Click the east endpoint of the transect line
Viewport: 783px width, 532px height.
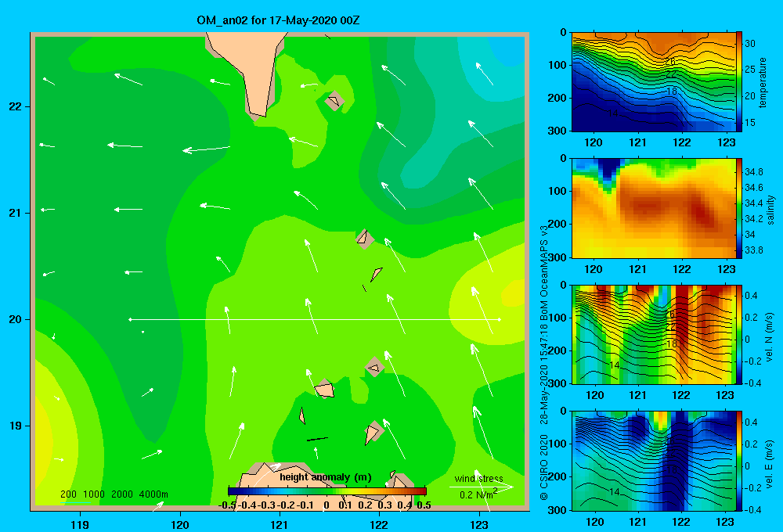(x=500, y=319)
